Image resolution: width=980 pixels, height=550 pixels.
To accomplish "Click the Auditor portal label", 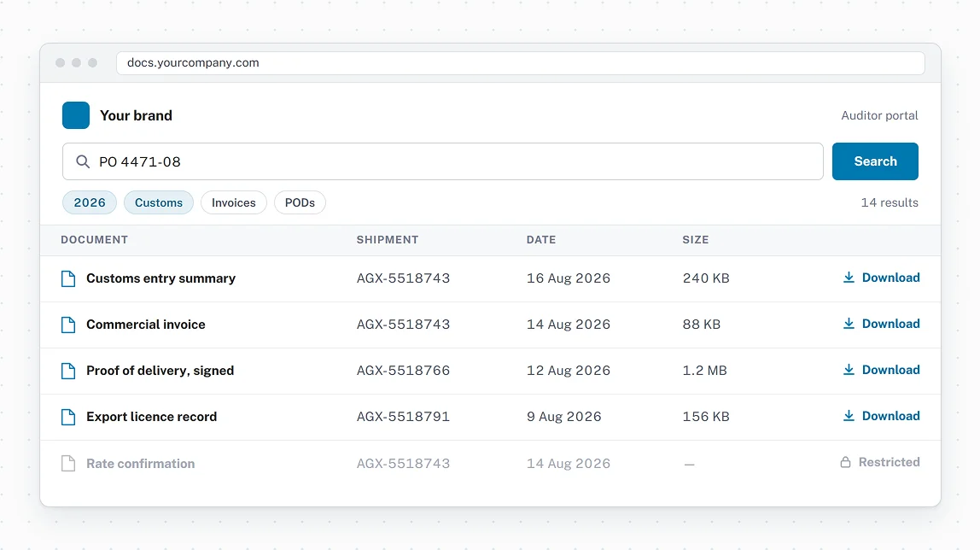I will coord(879,115).
